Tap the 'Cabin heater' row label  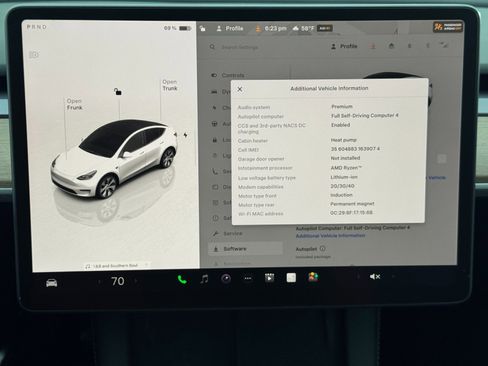253,141
